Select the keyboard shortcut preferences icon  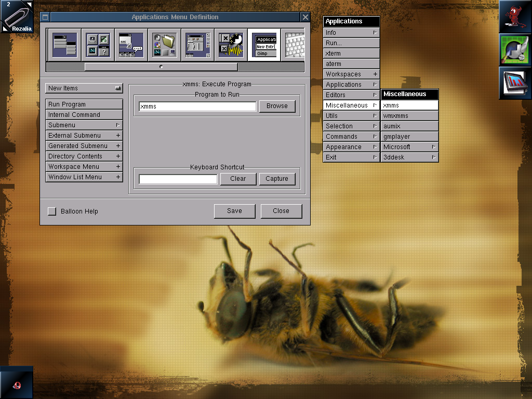pyautogui.click(x=294, y=45)
